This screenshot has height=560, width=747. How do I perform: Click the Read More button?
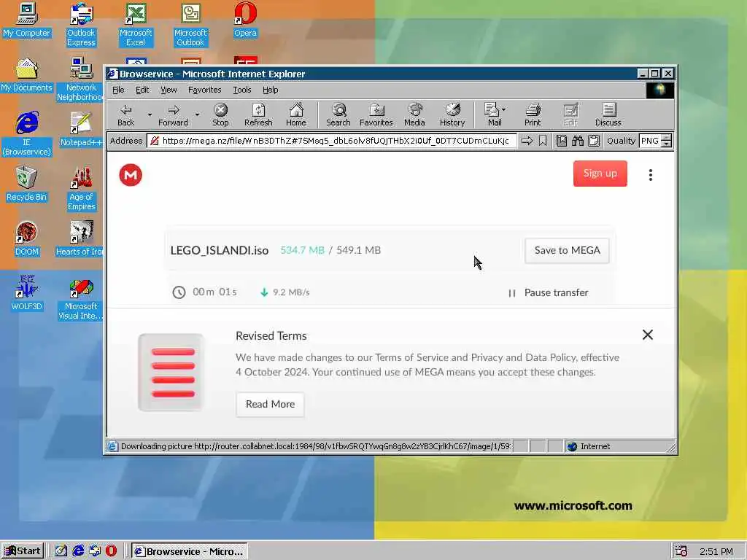pyautogui.click(x=270, y=404)
